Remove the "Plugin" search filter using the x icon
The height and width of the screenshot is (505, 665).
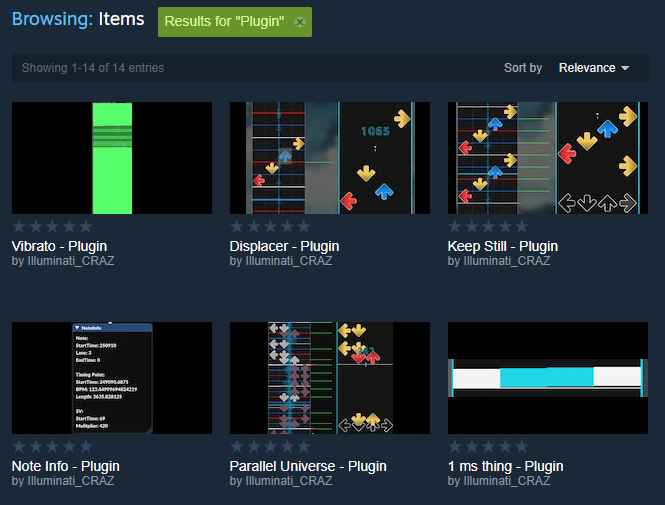point(300,22)
